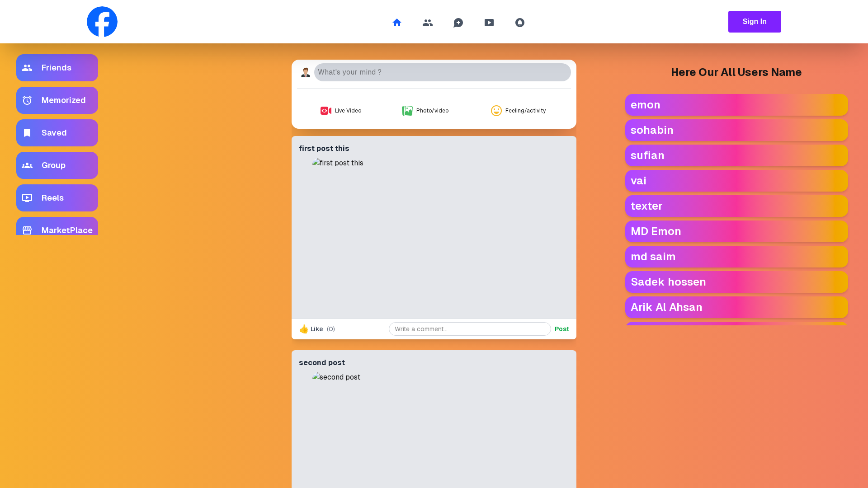Screen dimensions: 868x488
Task: Click the Live Video camera icon
Action: (326, 111)
